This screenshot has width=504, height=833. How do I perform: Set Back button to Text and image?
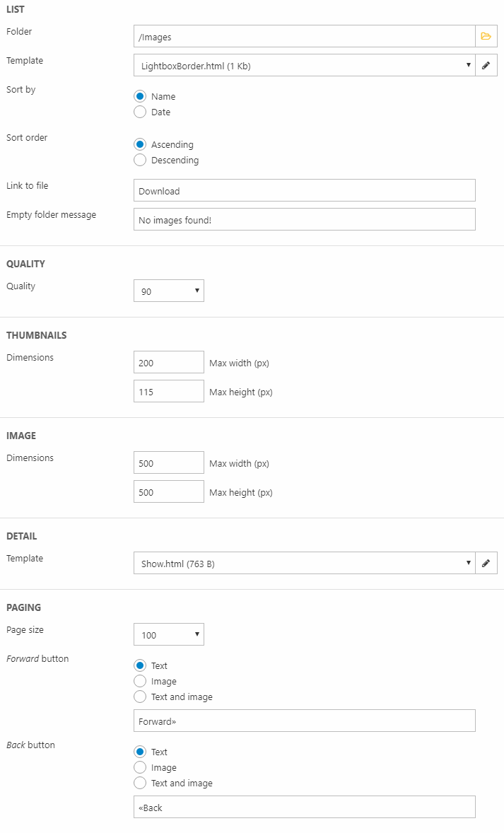coord(140,784)
